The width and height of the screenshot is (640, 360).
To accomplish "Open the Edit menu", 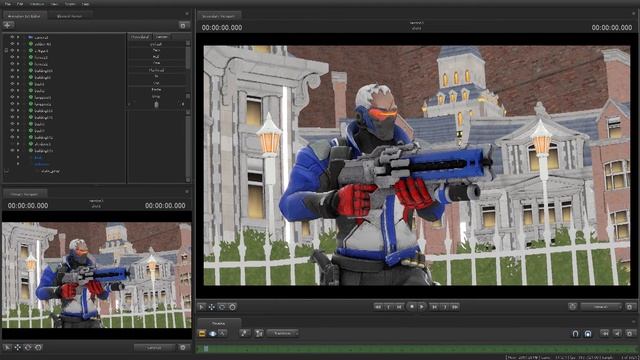I will click(20, 4).
